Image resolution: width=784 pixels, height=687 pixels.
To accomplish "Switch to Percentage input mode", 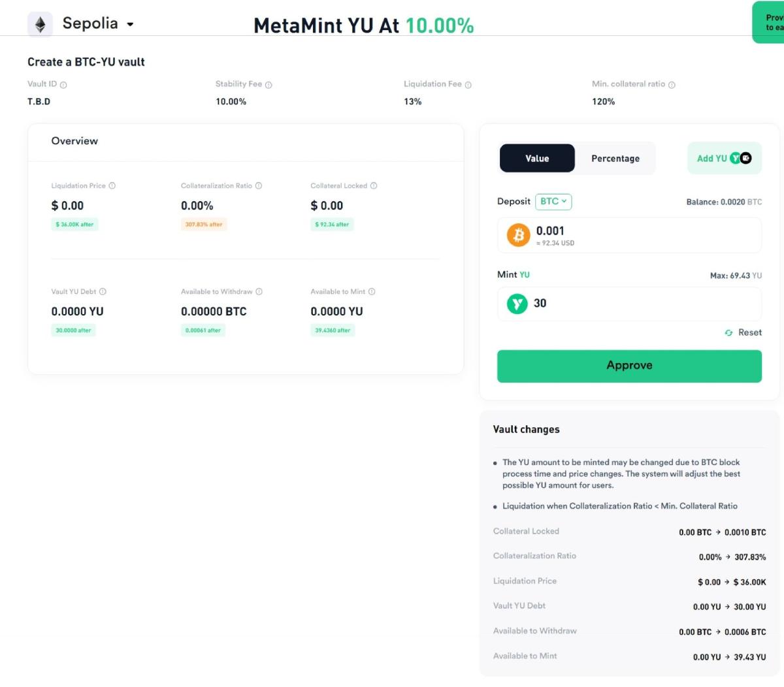I will pyautogui.click(x=615, y=159).
